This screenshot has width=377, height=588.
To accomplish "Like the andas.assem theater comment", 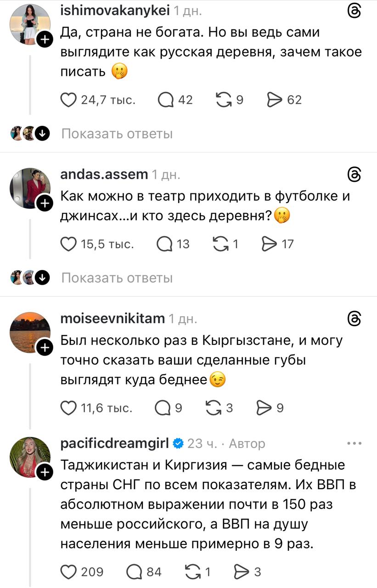I will click(68, 244).
